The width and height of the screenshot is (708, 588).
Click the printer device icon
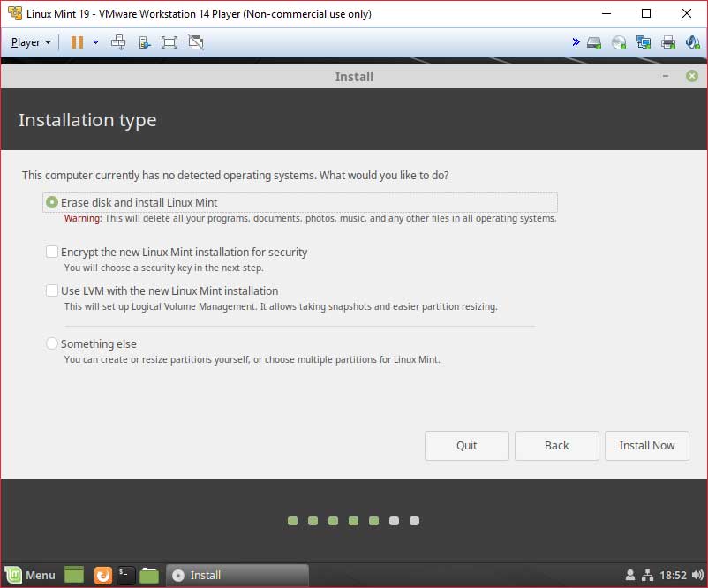pyautogui.click(x=668, y=43)
